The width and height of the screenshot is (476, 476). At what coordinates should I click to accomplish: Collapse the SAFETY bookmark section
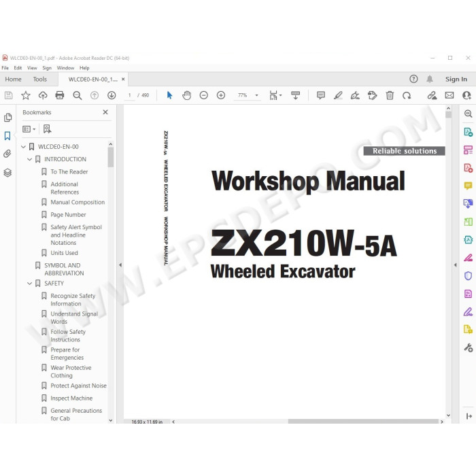(x=29, y=284)
